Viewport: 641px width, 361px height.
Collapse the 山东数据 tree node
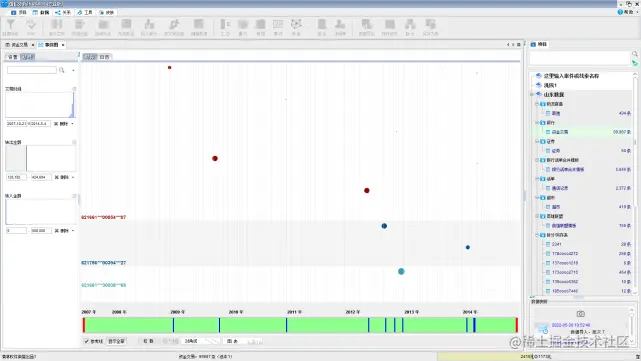[532, 94]
